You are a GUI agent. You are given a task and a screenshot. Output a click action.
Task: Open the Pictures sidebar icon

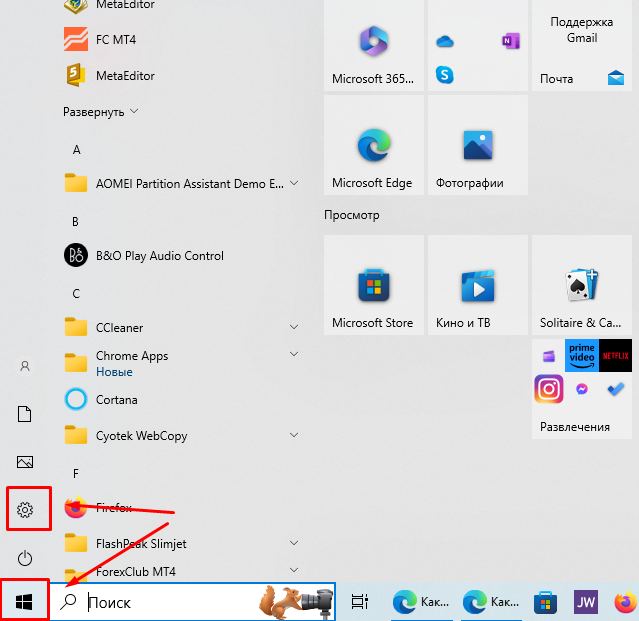25,462
